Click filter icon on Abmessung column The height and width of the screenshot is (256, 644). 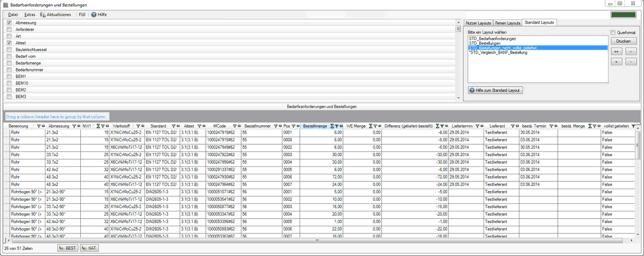point(73,126)
